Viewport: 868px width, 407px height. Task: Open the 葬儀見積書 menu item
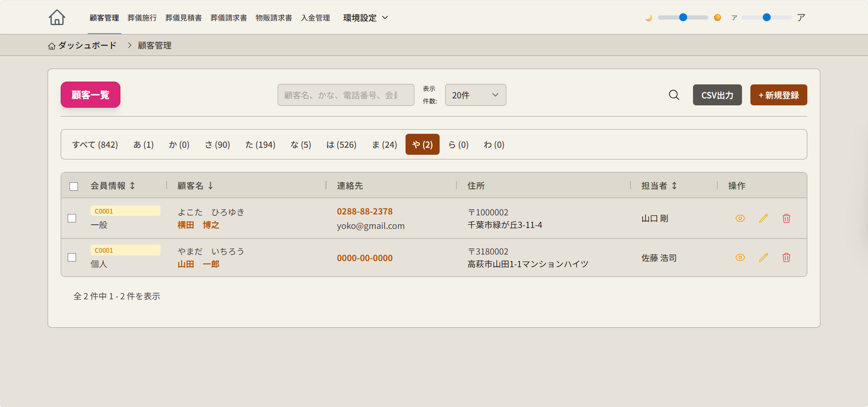183,18
